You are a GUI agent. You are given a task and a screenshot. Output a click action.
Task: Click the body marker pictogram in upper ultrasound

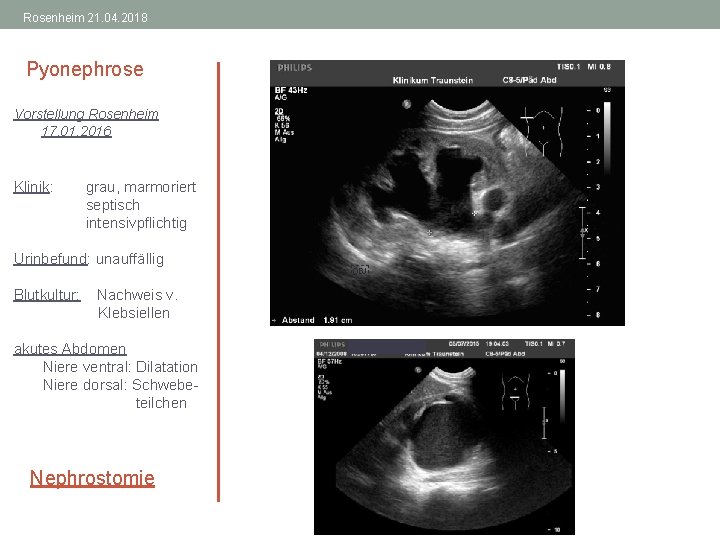[x=544, y=131]
